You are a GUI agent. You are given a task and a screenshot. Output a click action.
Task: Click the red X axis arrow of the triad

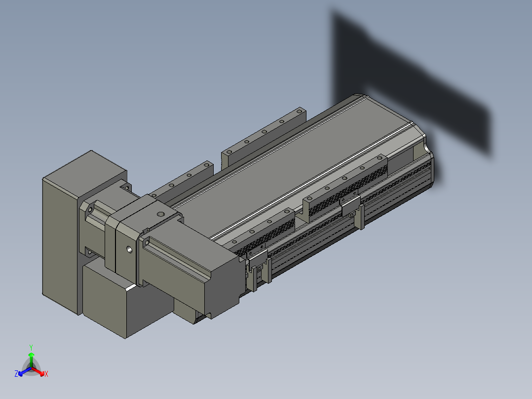[x=38, y=371]
